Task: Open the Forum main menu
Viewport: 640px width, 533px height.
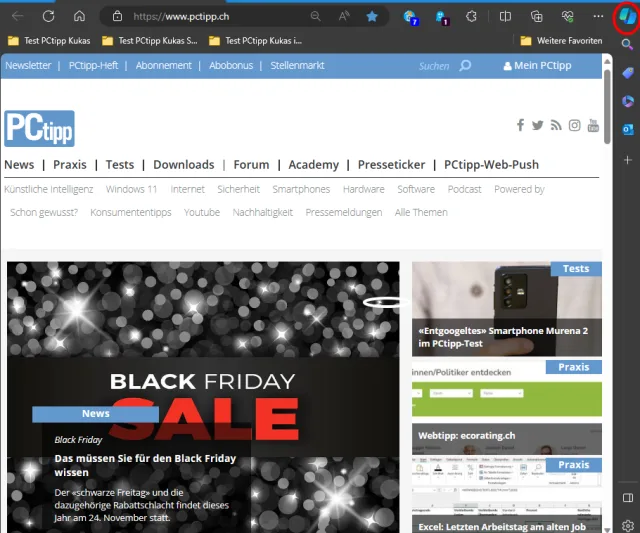Action: coord(251,164)
